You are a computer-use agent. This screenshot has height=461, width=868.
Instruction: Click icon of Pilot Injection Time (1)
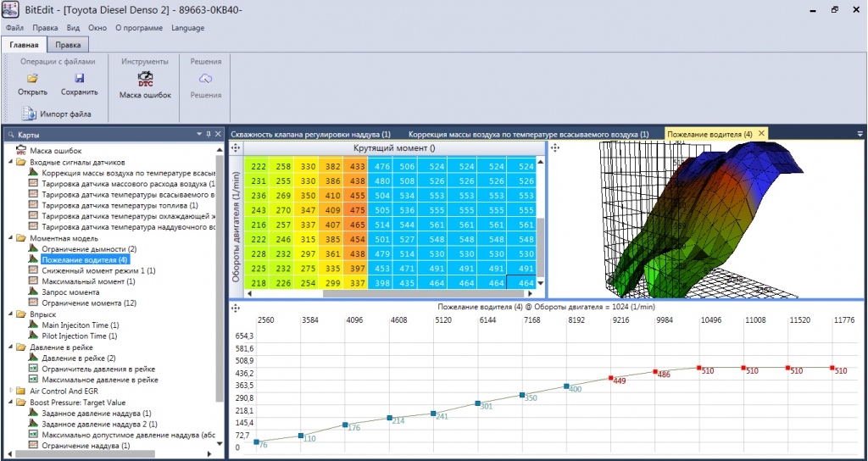(33, 336)
